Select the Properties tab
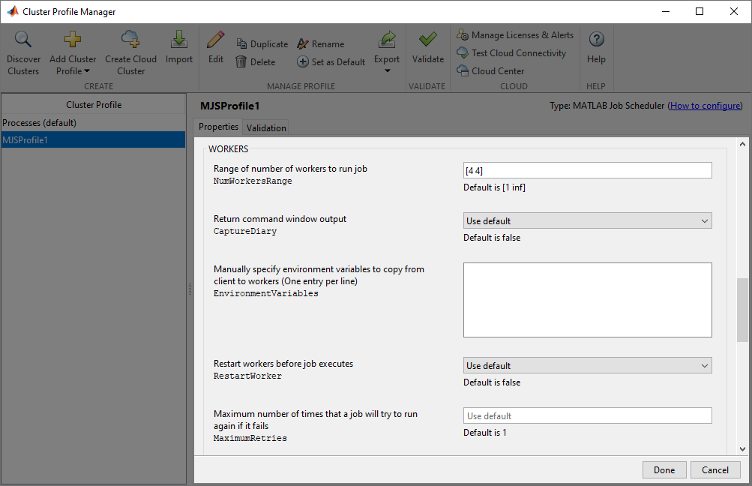The image size is (752, 486). pyautogui.click(x=218, y=127)
